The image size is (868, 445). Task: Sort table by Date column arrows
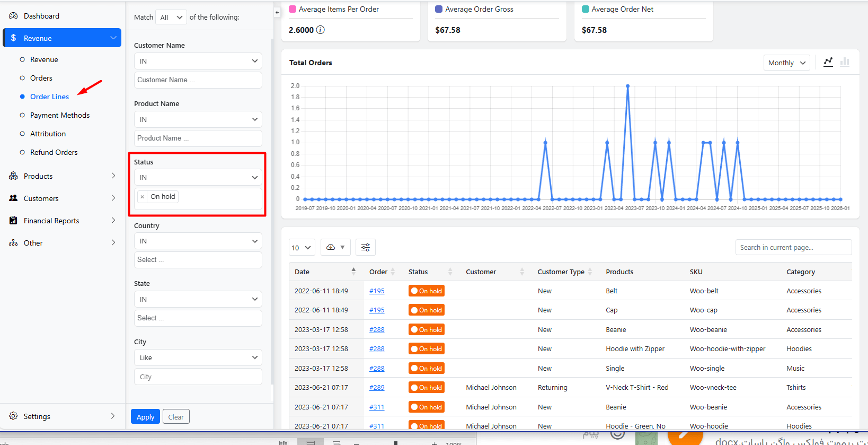[x=353, y=272]
